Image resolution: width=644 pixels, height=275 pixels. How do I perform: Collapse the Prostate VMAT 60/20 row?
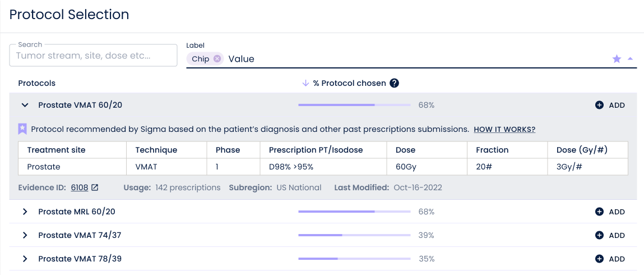point(25,105)
